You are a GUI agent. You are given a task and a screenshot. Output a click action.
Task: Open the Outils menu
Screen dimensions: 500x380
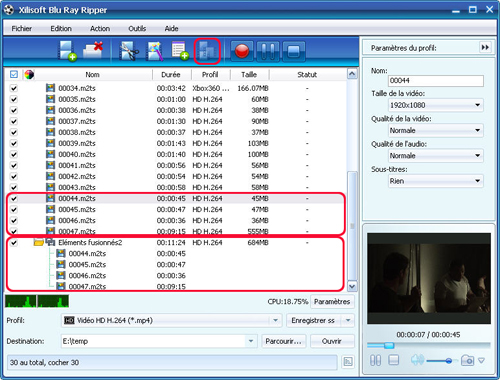(137, 29)
